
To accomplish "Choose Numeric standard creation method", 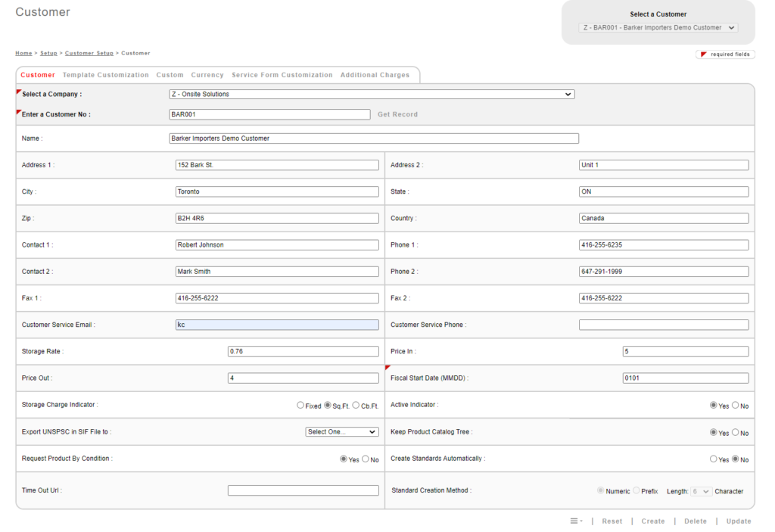I will [600, 490].
